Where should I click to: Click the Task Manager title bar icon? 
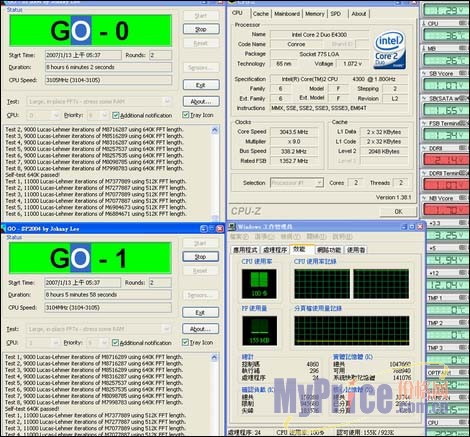click(232, 227)
